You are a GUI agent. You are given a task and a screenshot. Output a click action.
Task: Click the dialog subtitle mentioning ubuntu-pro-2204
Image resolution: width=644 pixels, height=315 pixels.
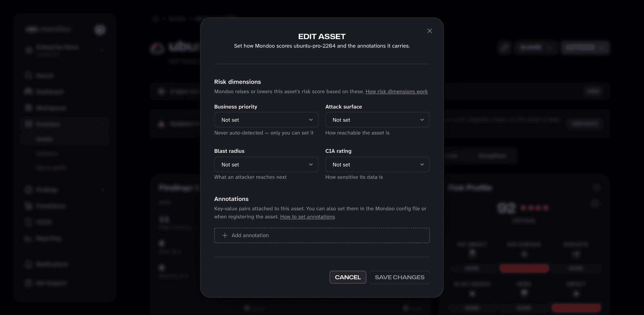(x=322, y=46)
